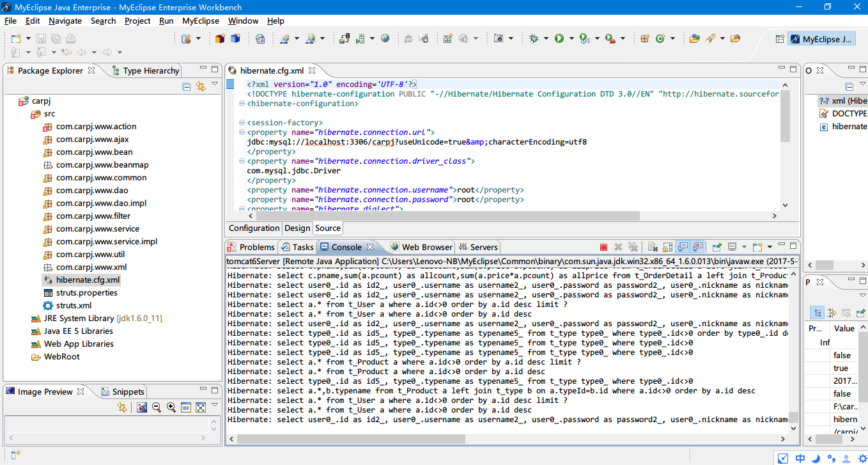This screenshot has height=465, width=868.
Task: Select JRE System Library in the tree
Action: click(96, 318)
